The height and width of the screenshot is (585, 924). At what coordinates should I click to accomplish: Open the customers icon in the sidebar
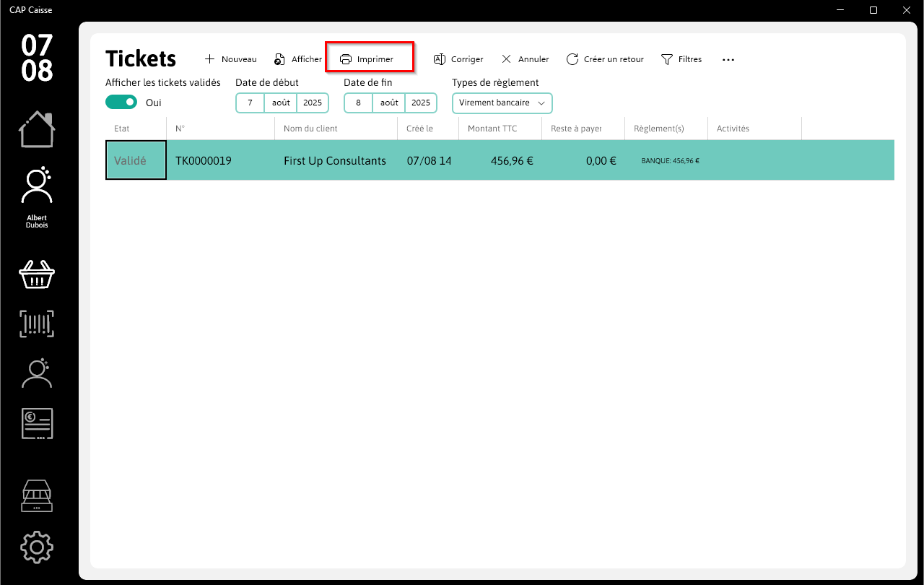tap(37, 373)
